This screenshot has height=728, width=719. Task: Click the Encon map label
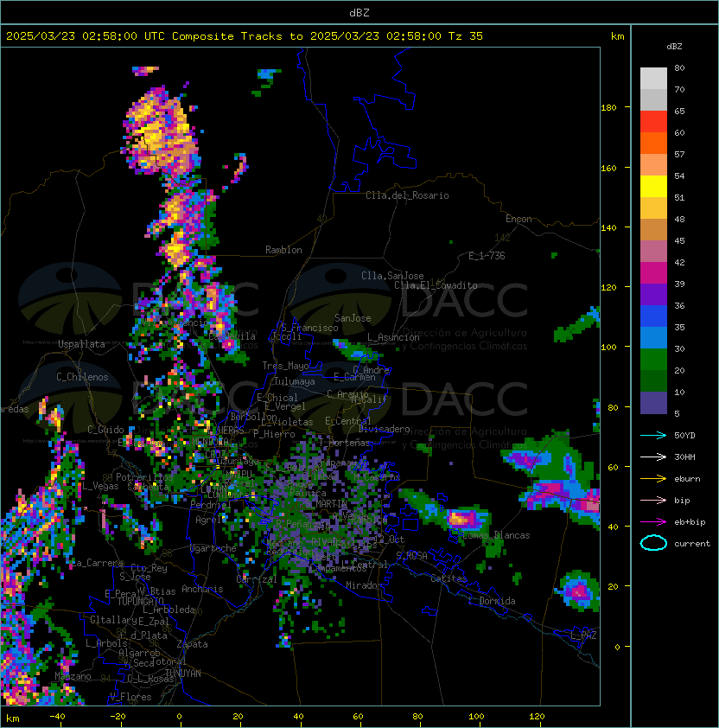(519, 219)
